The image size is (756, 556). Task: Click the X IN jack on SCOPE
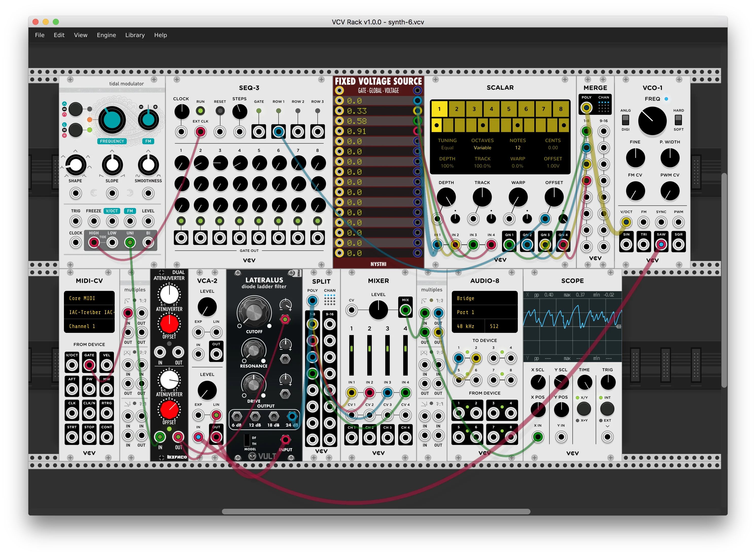tap(538, 437)
